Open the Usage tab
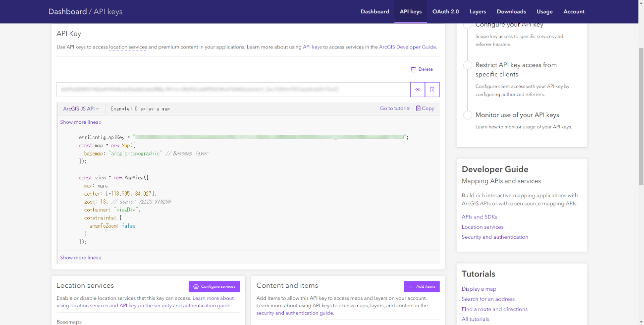 (x=544, y=11)
